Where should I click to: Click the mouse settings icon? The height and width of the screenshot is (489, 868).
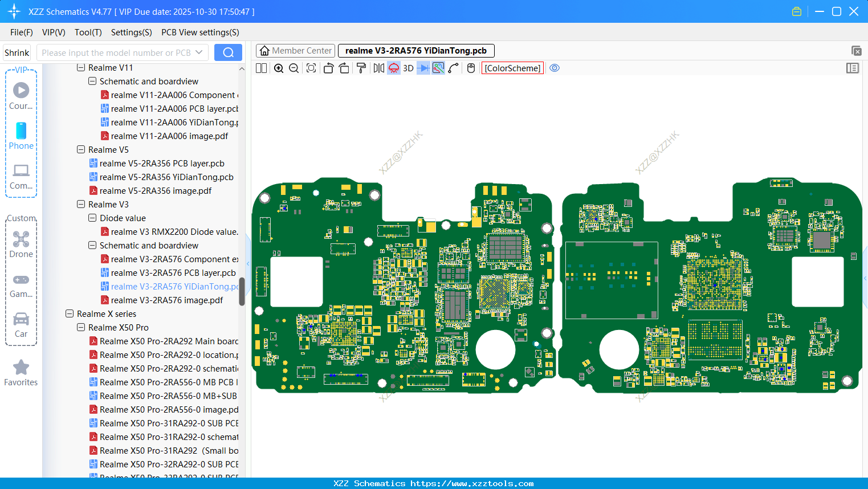(471, 68)
